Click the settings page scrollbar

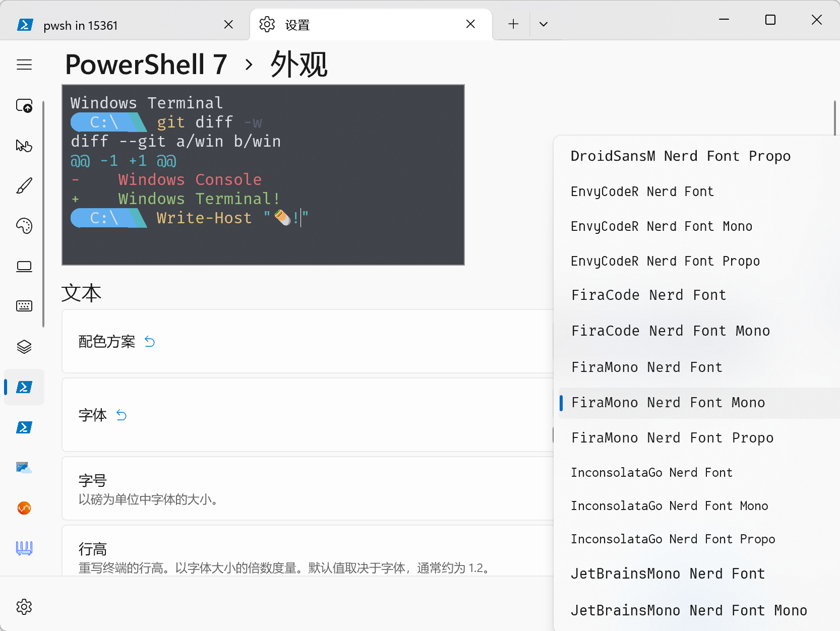[x=835, y=117]
